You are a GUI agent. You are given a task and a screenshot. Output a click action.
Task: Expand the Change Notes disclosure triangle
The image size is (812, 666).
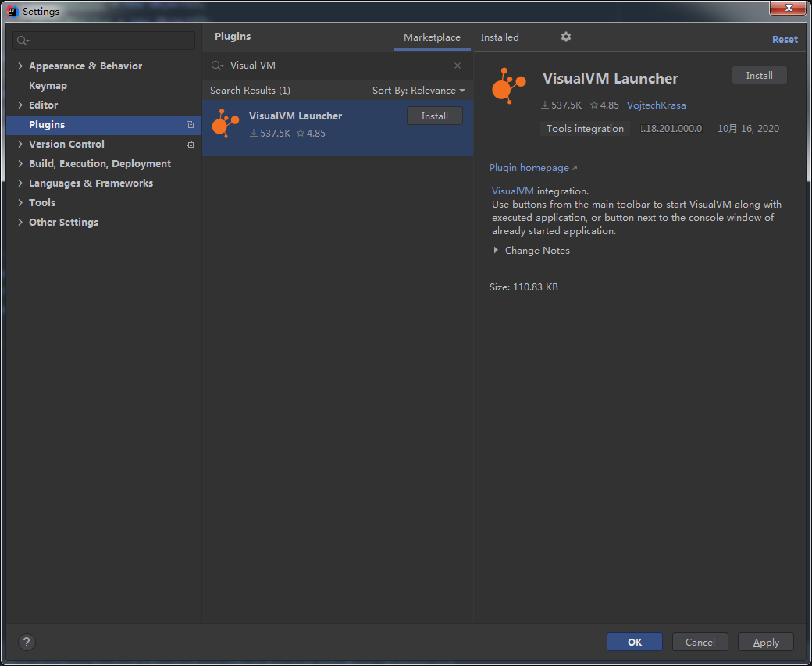(x=496, y=250)
